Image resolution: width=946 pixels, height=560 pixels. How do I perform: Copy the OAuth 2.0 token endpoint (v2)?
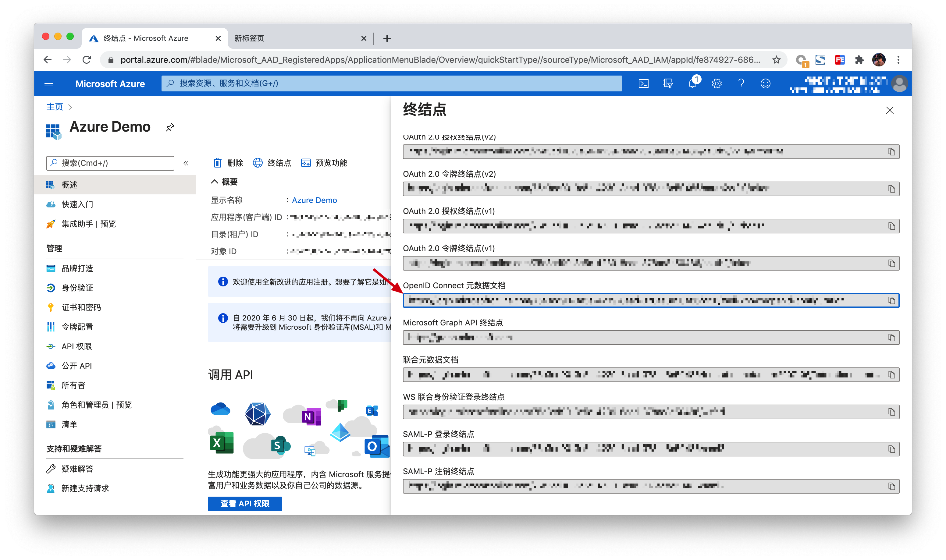click(x=891, y=189)
